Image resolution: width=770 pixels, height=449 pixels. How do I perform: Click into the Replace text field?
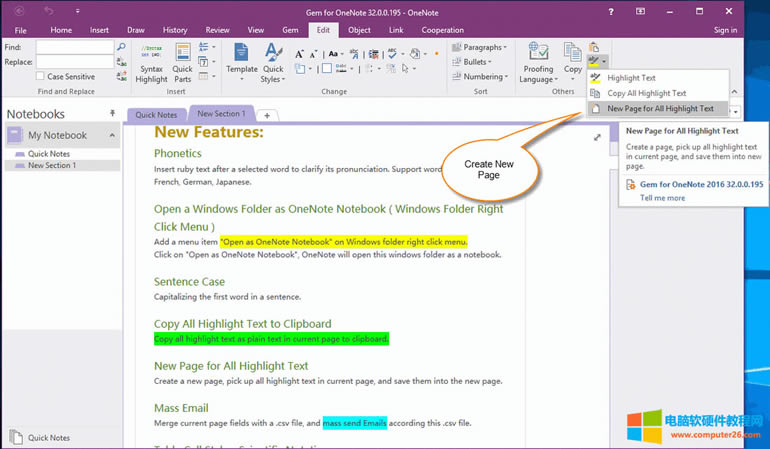click(74, 61)
